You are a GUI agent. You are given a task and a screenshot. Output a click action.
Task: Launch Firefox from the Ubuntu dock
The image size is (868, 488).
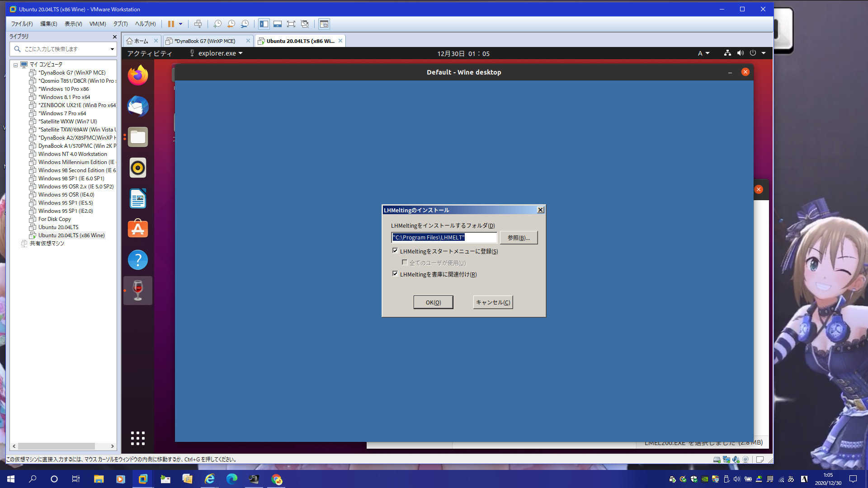click(138, 75)
